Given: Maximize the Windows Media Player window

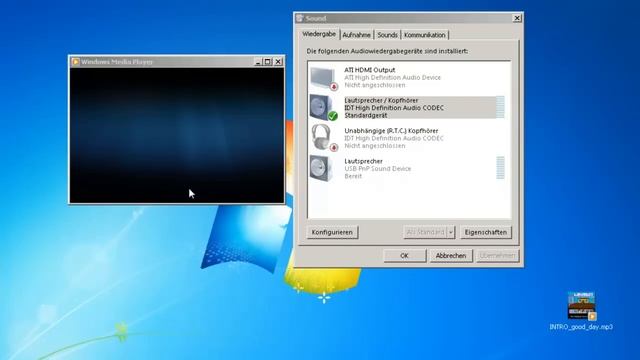Looking at the screenshot, I should coord(267,62).
